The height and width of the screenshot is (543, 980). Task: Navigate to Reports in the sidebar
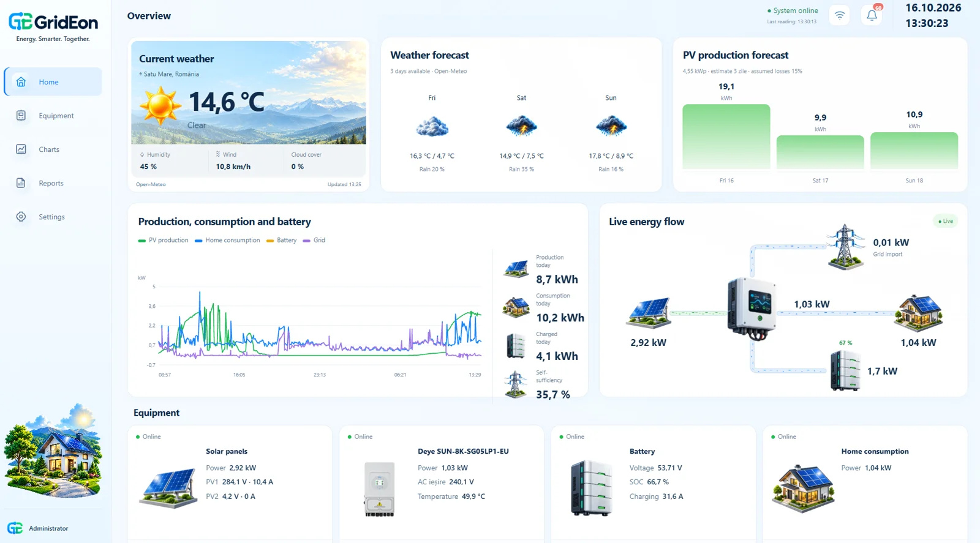coord(53,183)
